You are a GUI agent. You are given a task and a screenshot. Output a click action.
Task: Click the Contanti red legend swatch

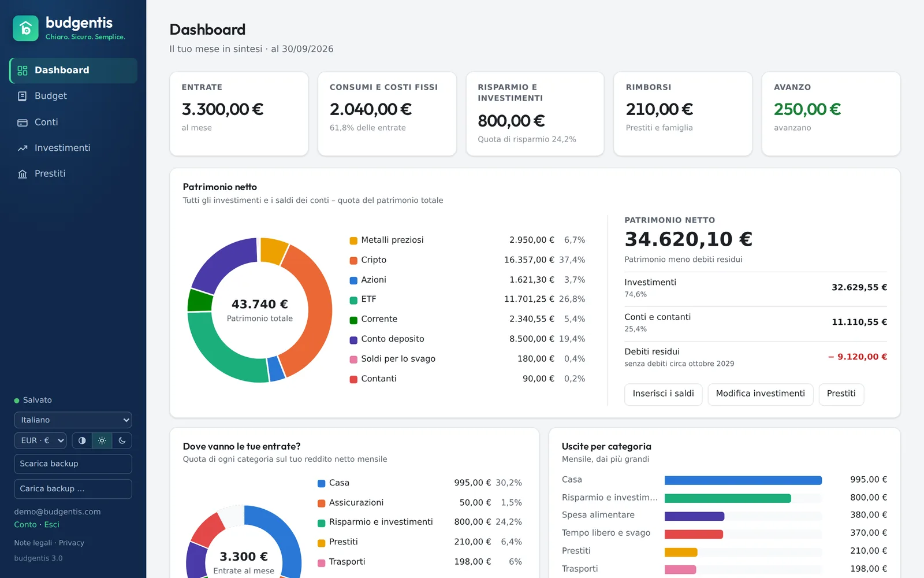[x=353, y=379]
